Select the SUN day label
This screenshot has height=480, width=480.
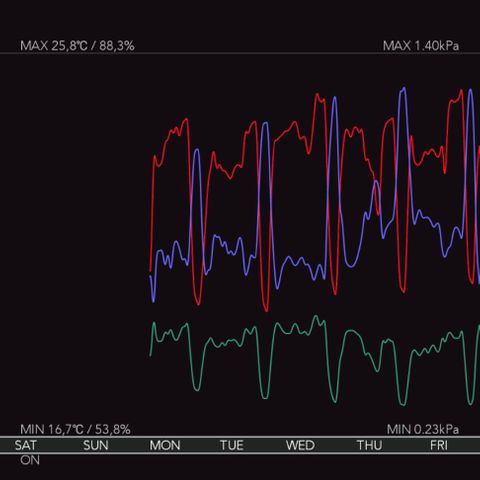[96, 445]
